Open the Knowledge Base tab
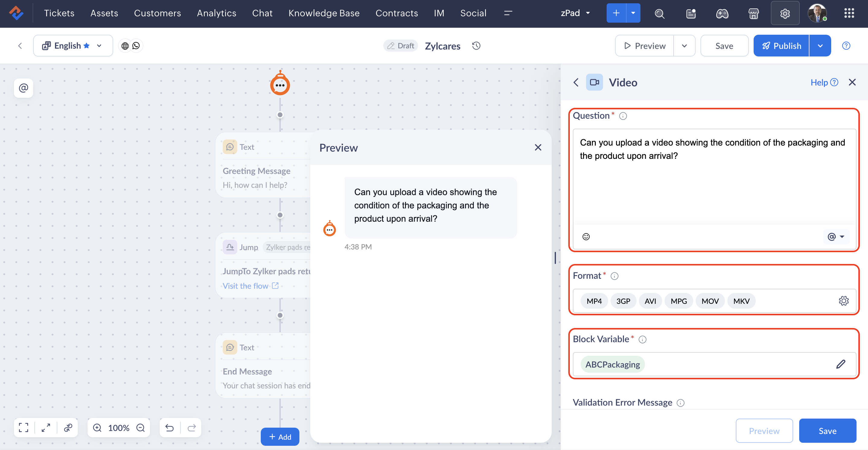 click(324, 13)
